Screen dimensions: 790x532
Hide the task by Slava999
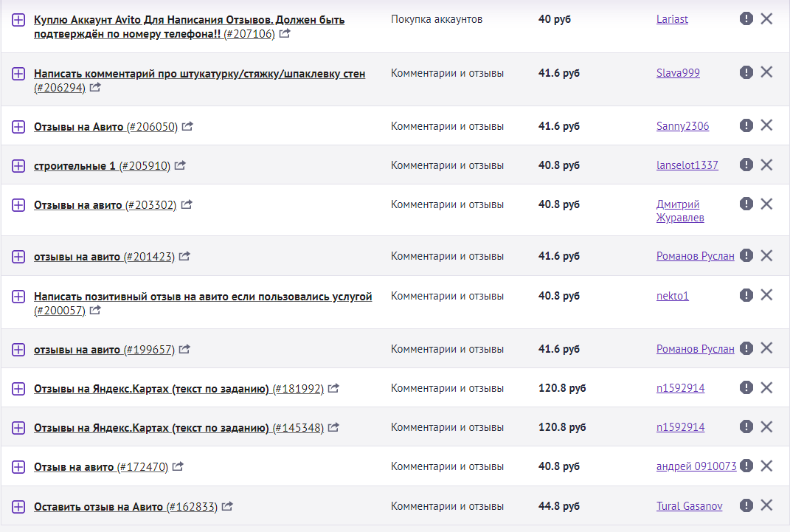pos(766,72)
